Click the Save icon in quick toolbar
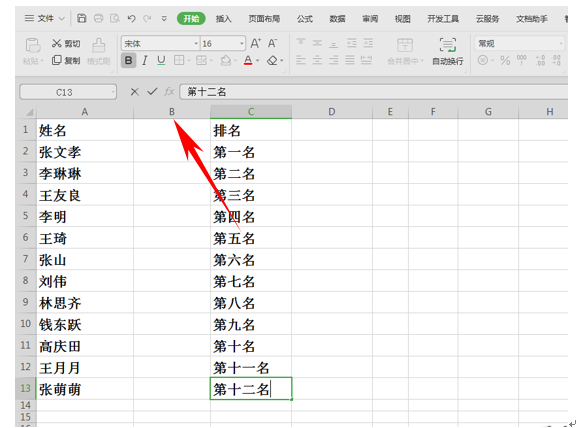579x428 pixels. coord(82,18)
